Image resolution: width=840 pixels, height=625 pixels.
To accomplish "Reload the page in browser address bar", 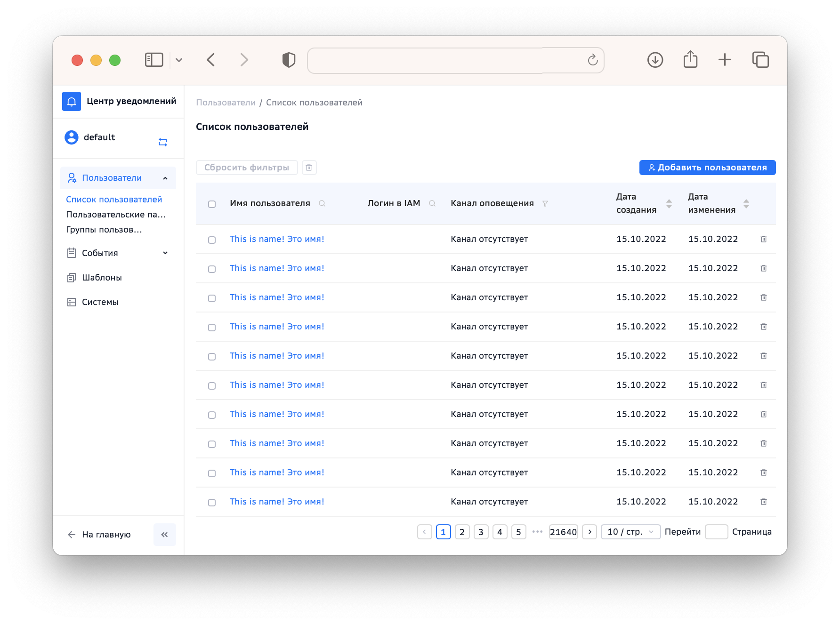I will coord(593,60).
